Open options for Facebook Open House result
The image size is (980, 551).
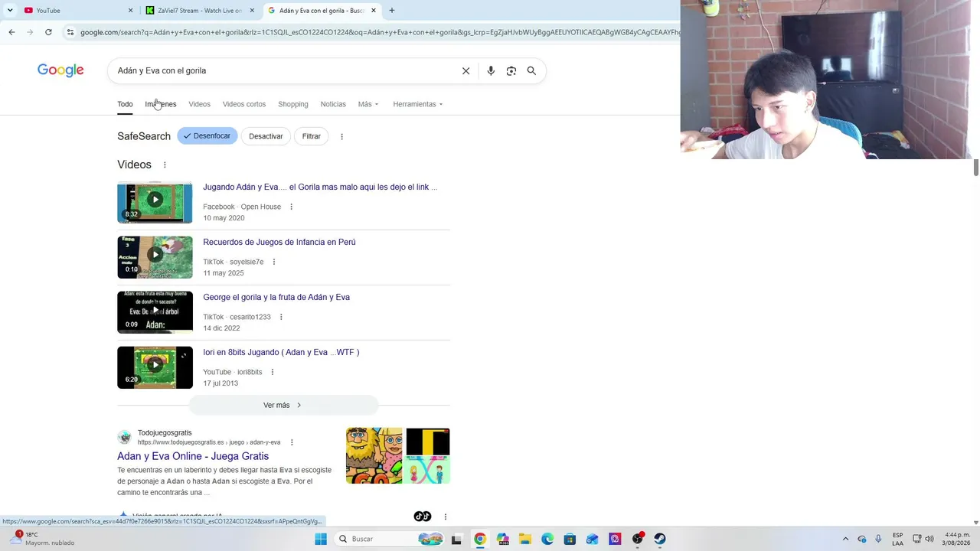pyautogui.click(x=291, y=207)
